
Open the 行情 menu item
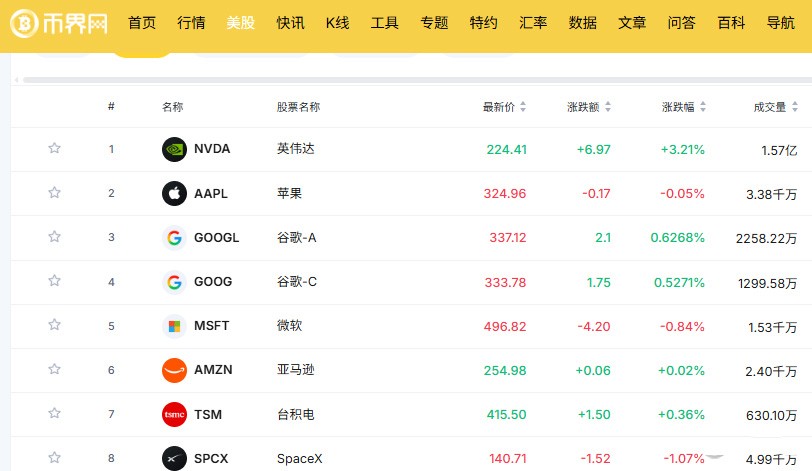(x=191, y=23)
